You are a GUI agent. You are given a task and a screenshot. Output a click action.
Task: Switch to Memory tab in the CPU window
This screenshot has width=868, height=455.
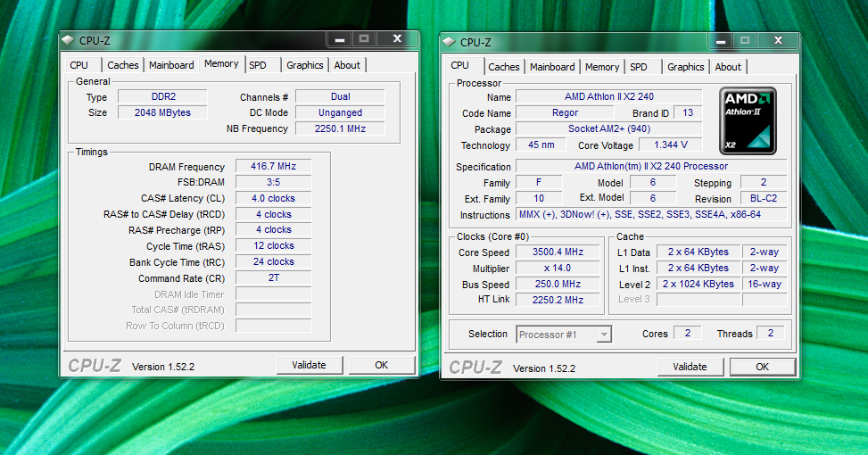click(x=602, y=66)
